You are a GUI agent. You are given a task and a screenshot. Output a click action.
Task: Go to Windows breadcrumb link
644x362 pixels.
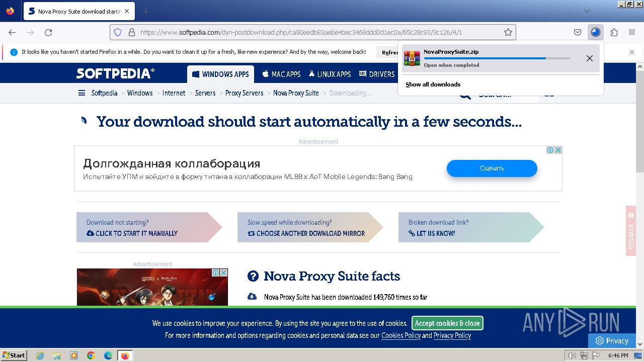point(140,93)
